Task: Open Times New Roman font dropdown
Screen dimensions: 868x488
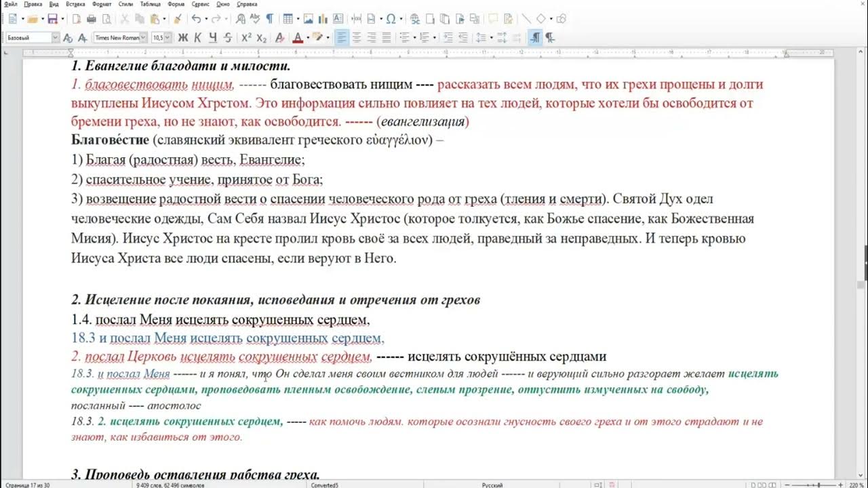Action: tap(144, 38)
